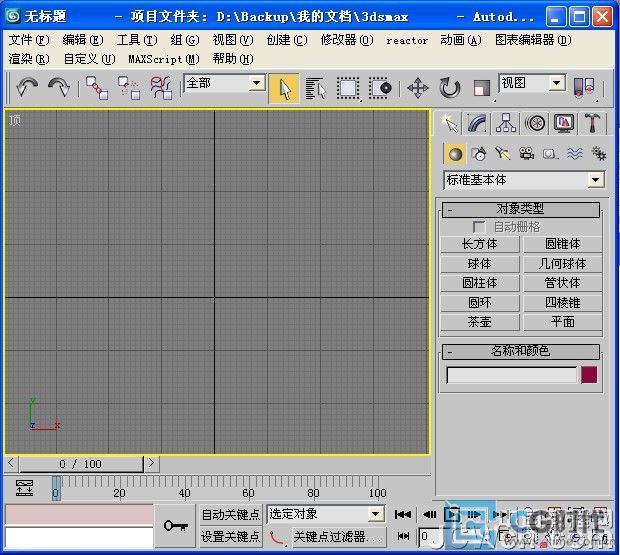Click the time slider right arrow
Image resolution: width=620 pixels, height=555 pixels.
[151, 463]
